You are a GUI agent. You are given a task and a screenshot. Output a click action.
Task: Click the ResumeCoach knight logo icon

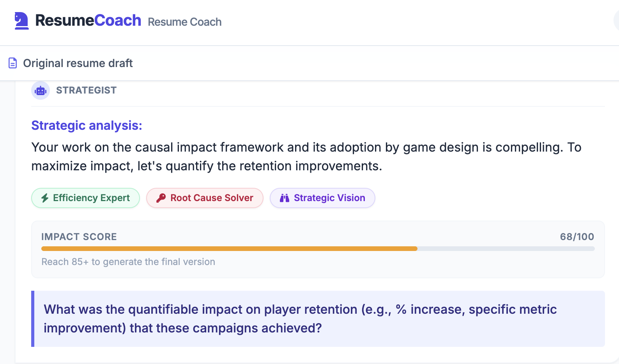[21, 21]
